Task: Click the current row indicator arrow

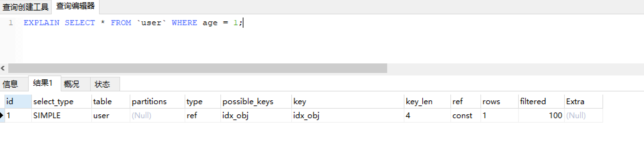Action: coord(2,115)
